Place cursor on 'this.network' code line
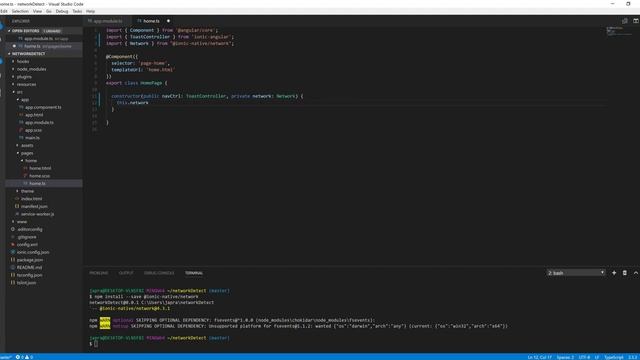This screenshot has width=640, height=360. tap(133, 102)
